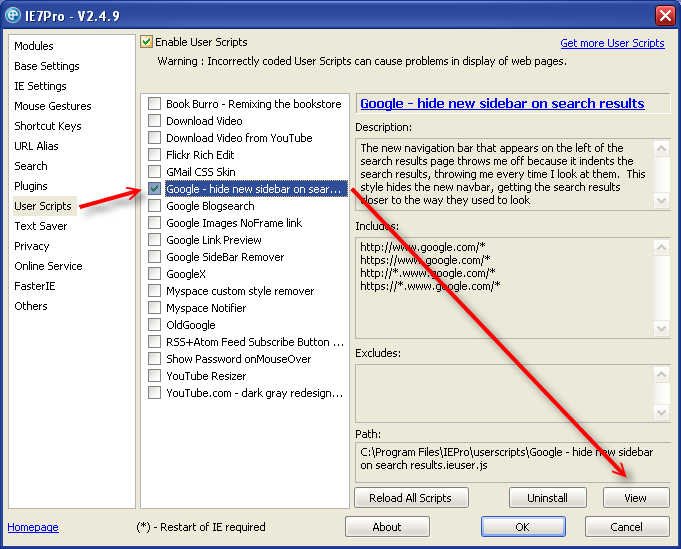Tick Download Video from YouTube checkbox
This screenshot has height=549, width=681.
154,138
